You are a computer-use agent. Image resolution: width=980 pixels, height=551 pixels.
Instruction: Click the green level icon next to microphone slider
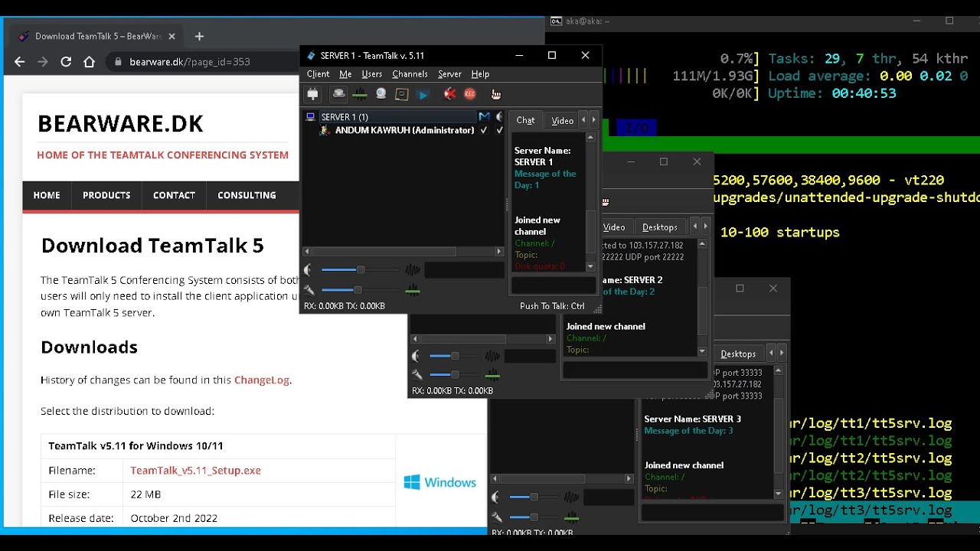[x=413, y=289]
